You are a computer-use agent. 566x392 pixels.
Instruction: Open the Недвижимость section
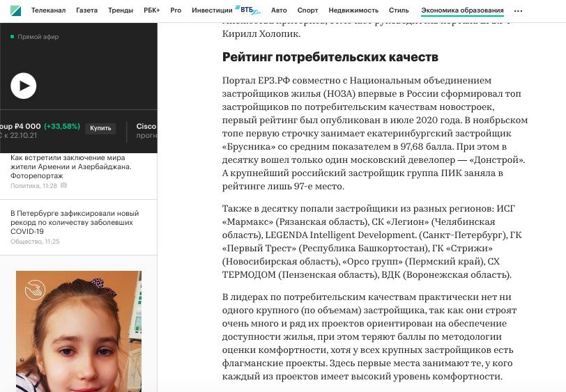coord(353,10)
